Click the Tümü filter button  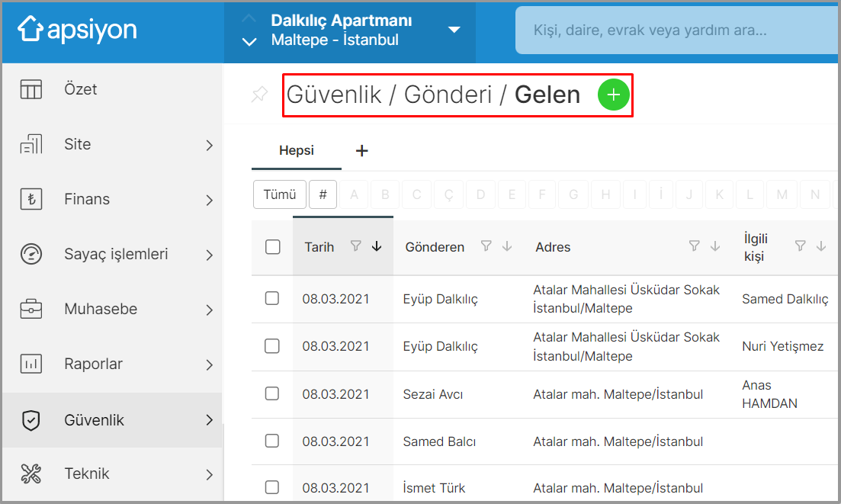279,194
